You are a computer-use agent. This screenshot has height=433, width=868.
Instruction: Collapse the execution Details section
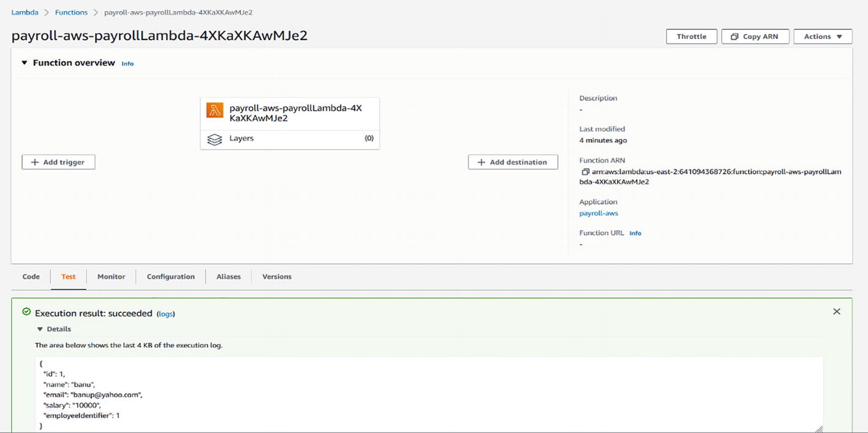40,329
